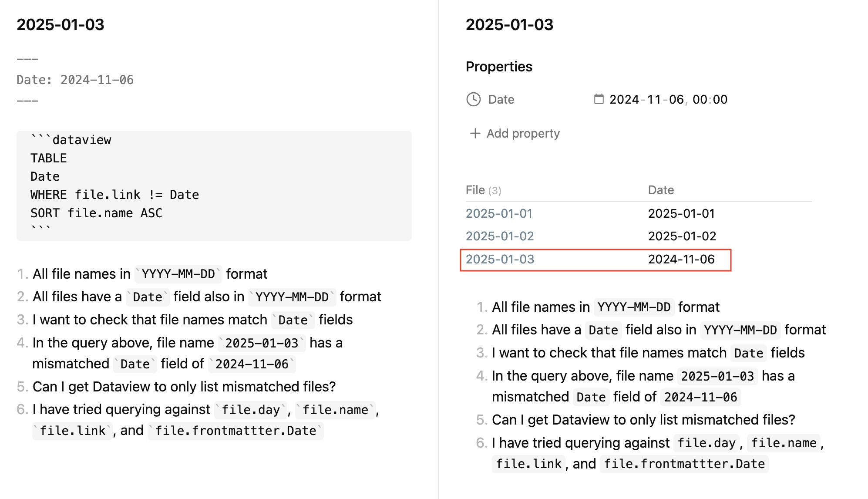The height and width of the screenshot is (499, 868).
Task: Click the 00:00 time in the Date property
Action: coord(710,99)
